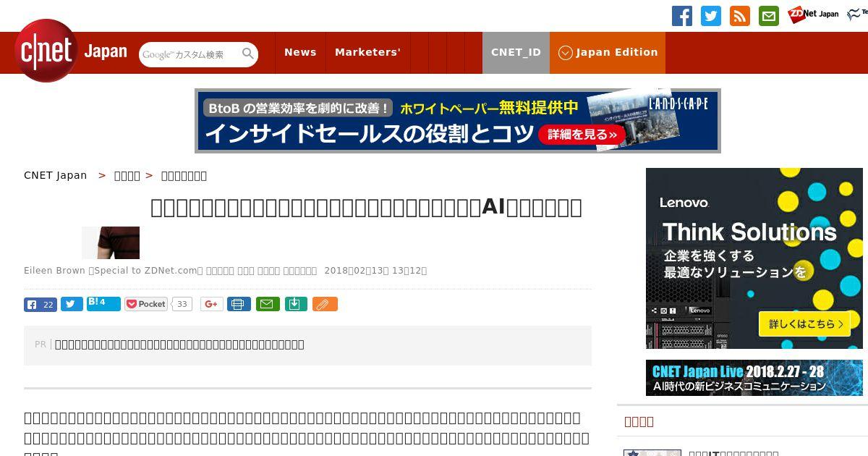Open the PR sponsored link text
This screenshot has width=868, height=456.
[x=179, y=345]
